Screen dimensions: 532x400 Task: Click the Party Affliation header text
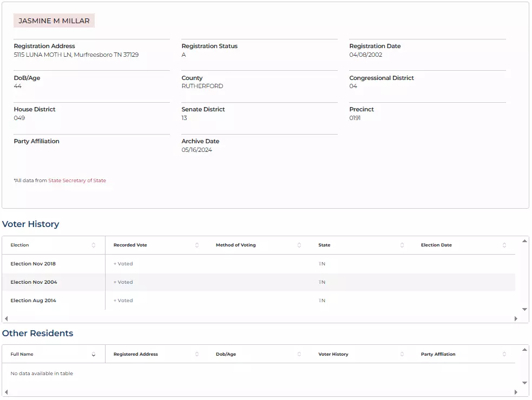[x=438, y=354]
